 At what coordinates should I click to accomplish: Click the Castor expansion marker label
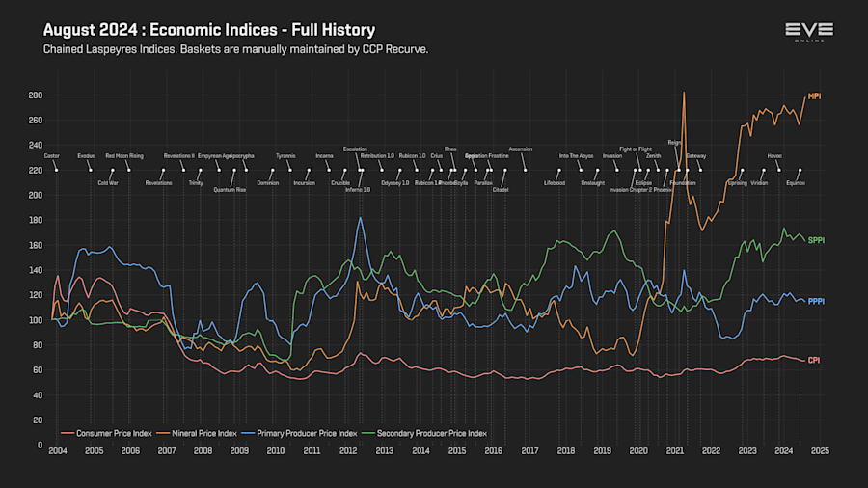pyautogui.click(x=51, y=156)
